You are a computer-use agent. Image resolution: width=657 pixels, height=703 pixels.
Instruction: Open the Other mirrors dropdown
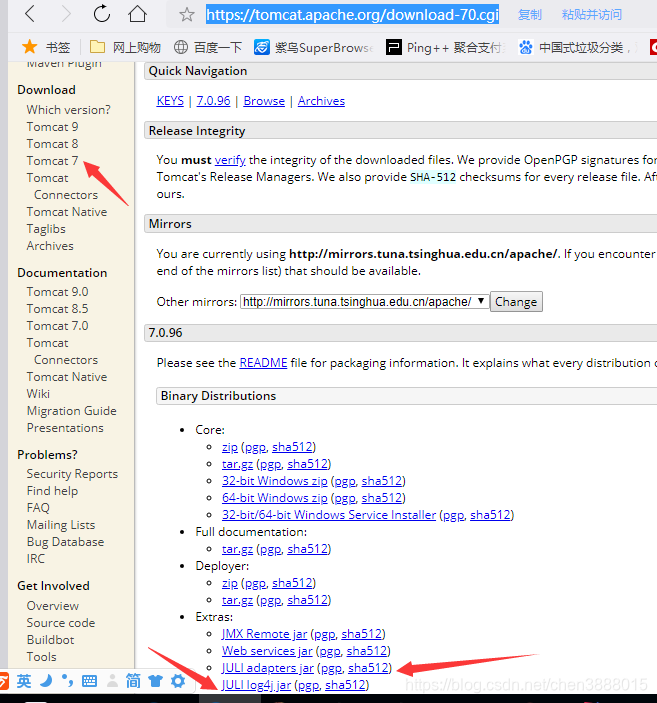point(364,301)
